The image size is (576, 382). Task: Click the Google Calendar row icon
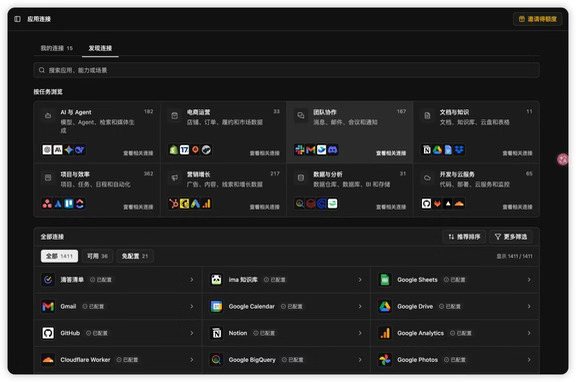216,306
